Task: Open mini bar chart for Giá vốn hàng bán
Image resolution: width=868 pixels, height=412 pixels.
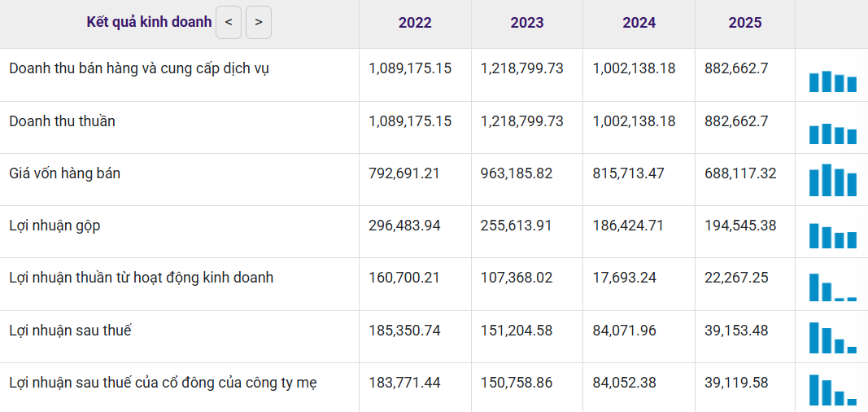Action: [832, 180]
